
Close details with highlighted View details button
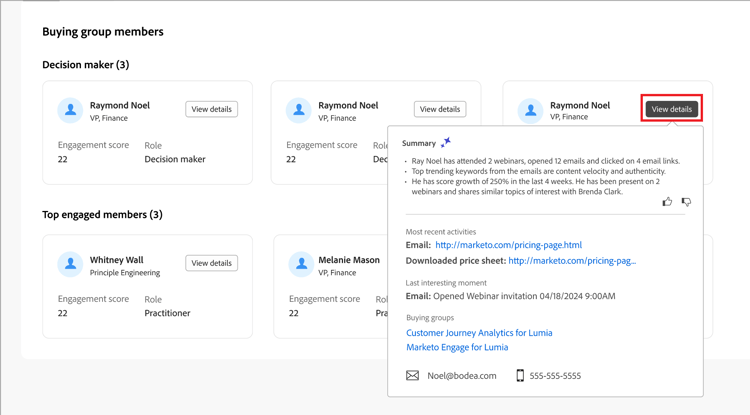[671, 109]
